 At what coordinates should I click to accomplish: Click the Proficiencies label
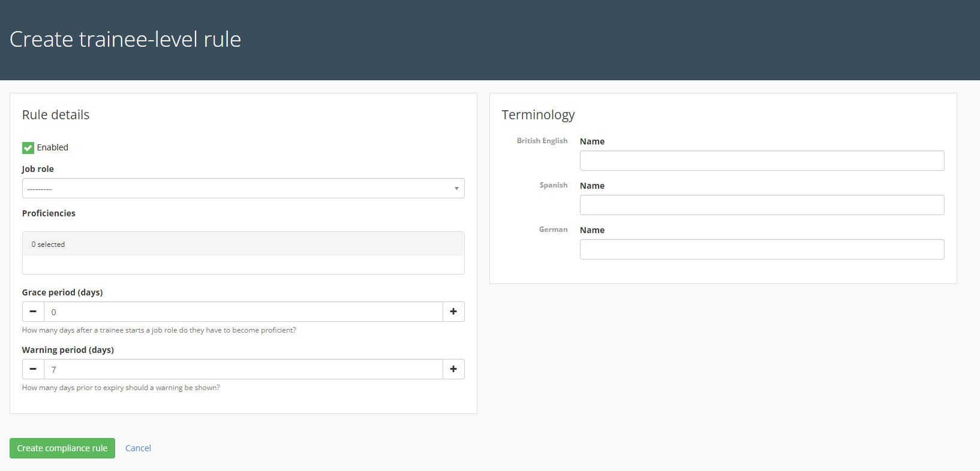pyautogui.click(x=49, y=213)
